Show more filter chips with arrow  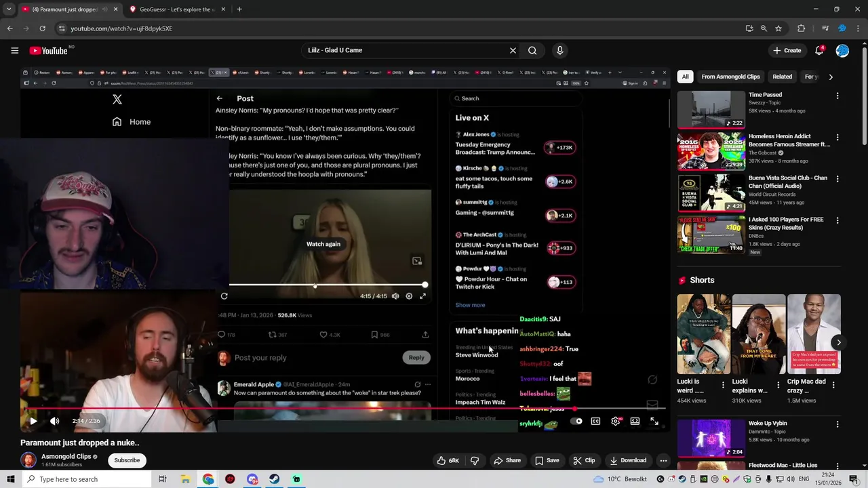click(x=831, y=77)
